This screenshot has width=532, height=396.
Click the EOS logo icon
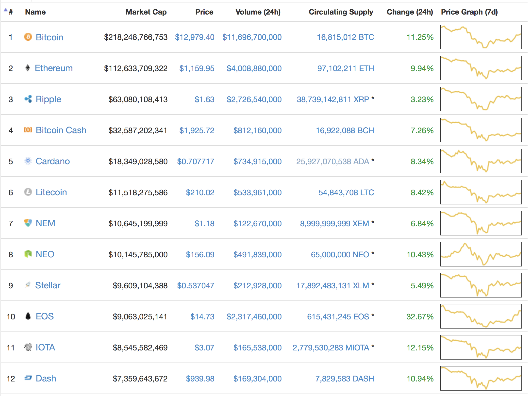click(x=28, y=316)
